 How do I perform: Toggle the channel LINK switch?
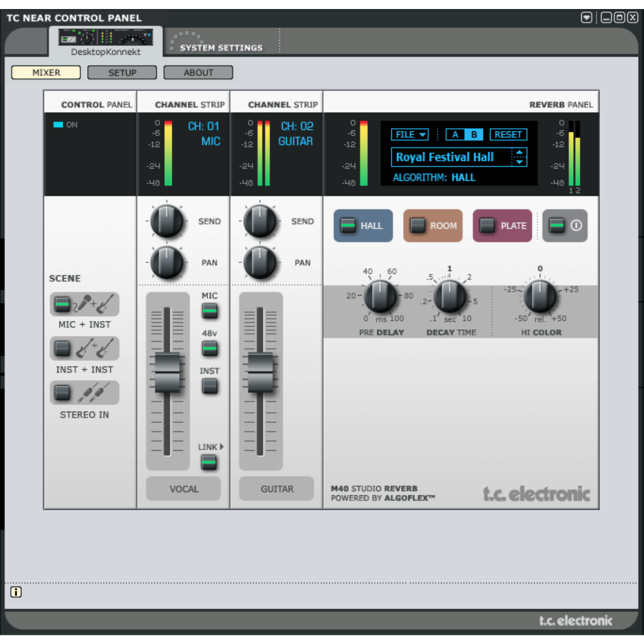(x=209, y=462)
